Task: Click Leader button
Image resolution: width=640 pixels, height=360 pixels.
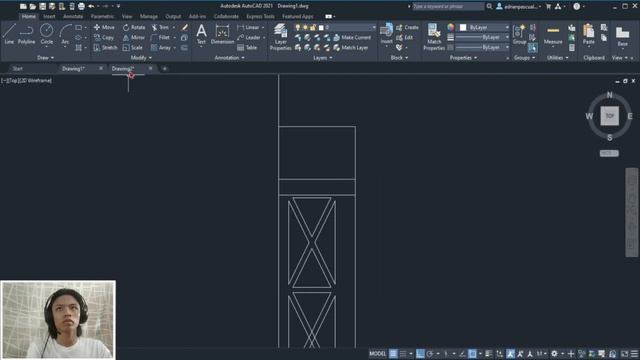Action: 249,38
